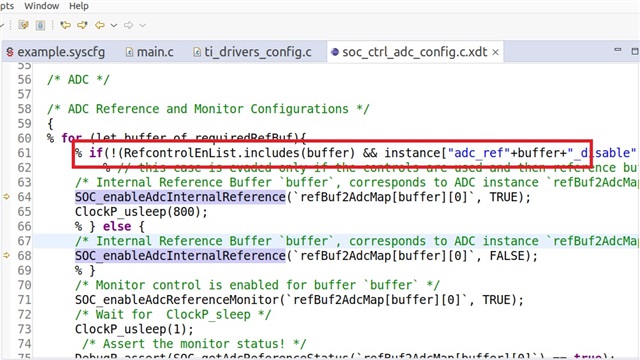Click TRUE argument on line 64
The image size is (640, 360).
[x=504, y=197]
